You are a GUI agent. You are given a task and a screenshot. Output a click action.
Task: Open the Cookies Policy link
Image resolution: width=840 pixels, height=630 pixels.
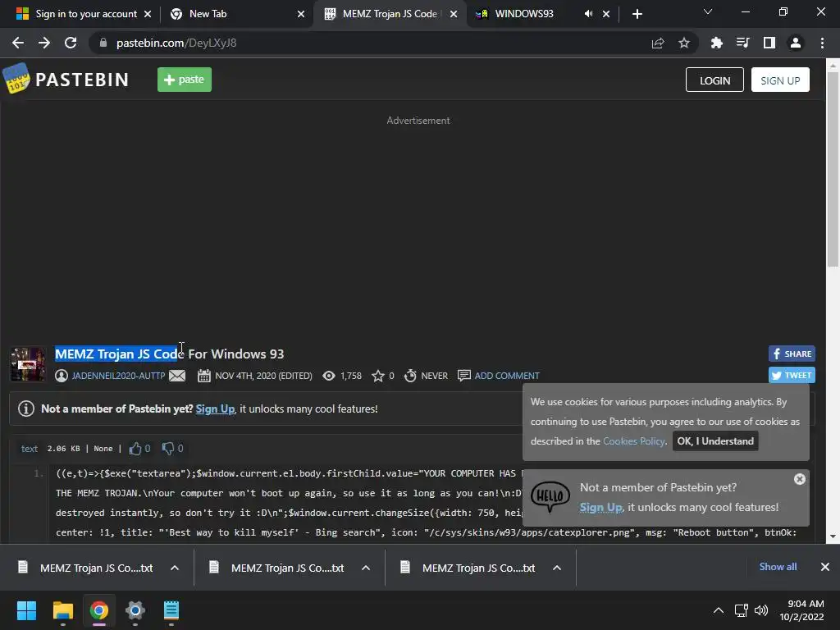click(x=634, y=441)
